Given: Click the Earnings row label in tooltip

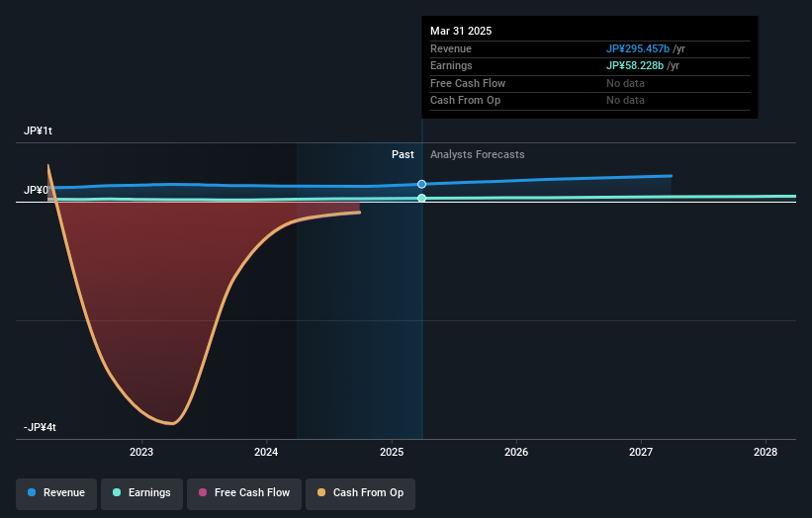Looking at the screenshot, I should (451, 65).
